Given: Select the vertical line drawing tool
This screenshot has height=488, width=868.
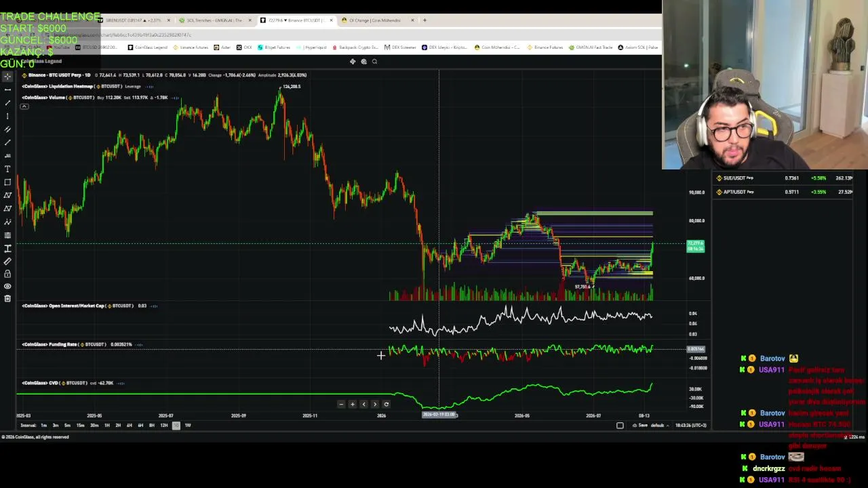Looking at the screenshot, I should (x=7, y=116).
